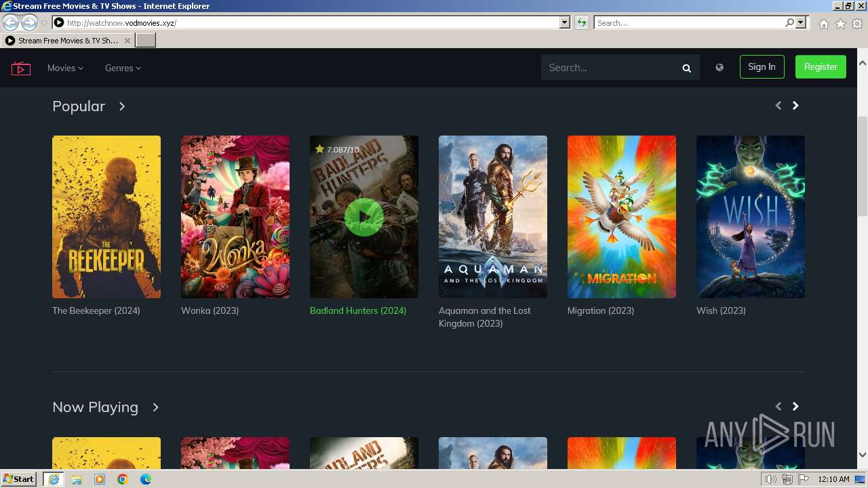The image size is (868, 488).
Task: Click the Windows Start button
Action: tap(19, 479)
